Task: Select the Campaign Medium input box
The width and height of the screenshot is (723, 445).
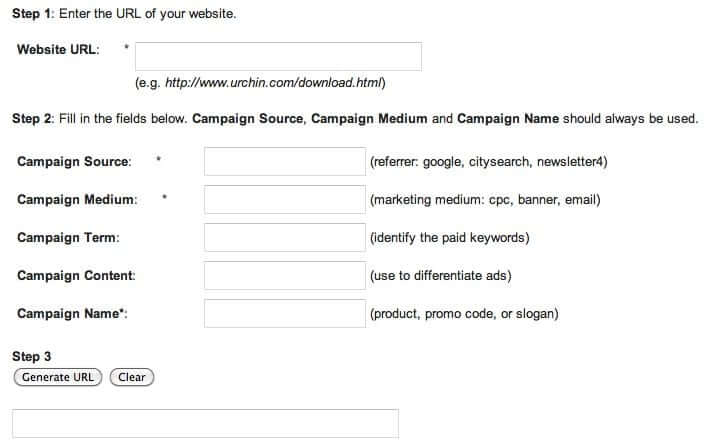Action: pyautogui.click(x=285, y=200)
